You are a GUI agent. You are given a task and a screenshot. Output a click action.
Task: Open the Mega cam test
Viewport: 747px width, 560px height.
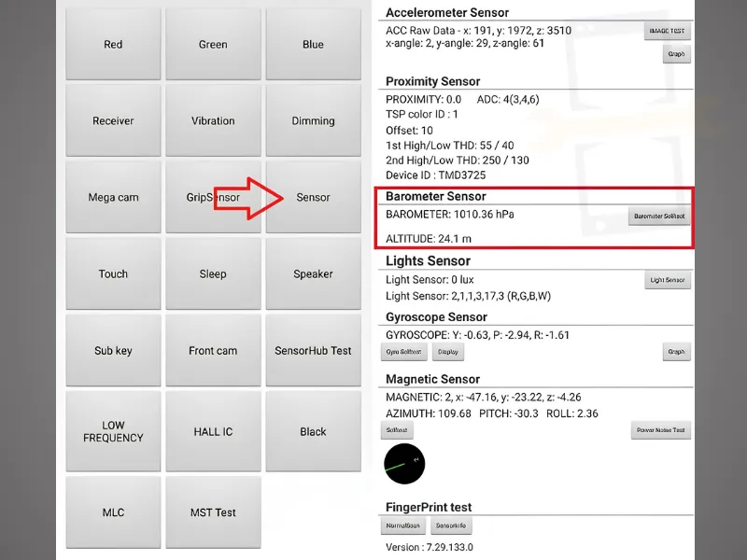pos(113,197)
